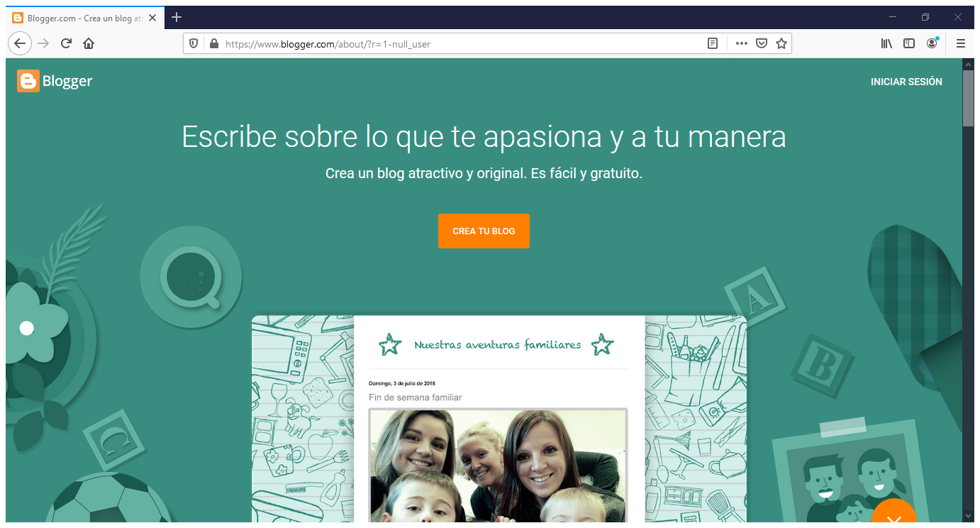Screen dimensions: 980x528
Task: Show the sidebars panel
Action: tap(909, 43)
